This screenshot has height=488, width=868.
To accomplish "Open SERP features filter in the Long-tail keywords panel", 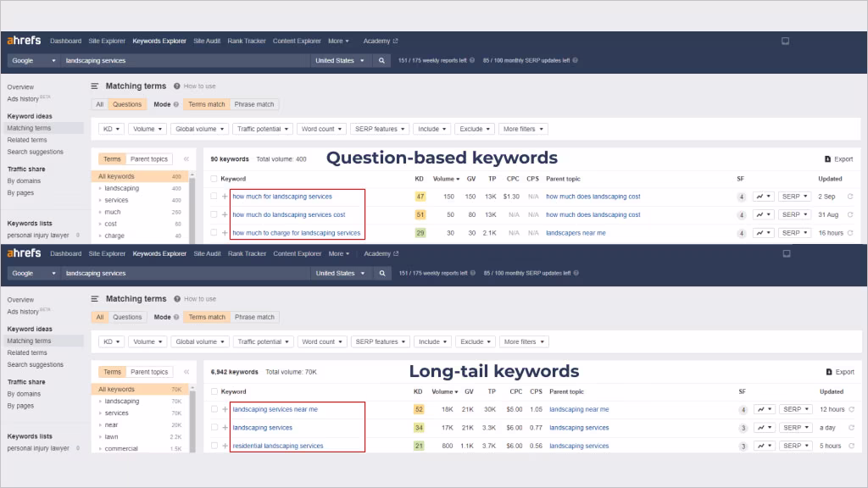I will pos(381,342).
